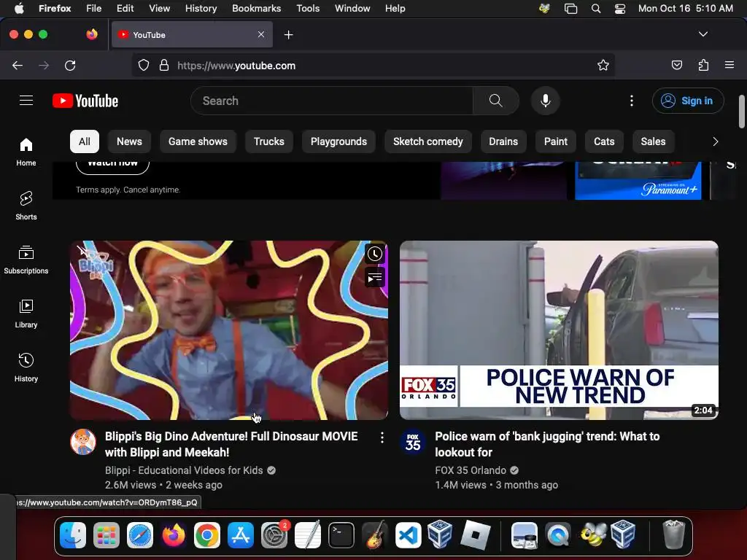Image resolution: width=747 pixels, height=560 pixels.
Task: Bookmark this page with star icon
Action: tap(603, 65)
